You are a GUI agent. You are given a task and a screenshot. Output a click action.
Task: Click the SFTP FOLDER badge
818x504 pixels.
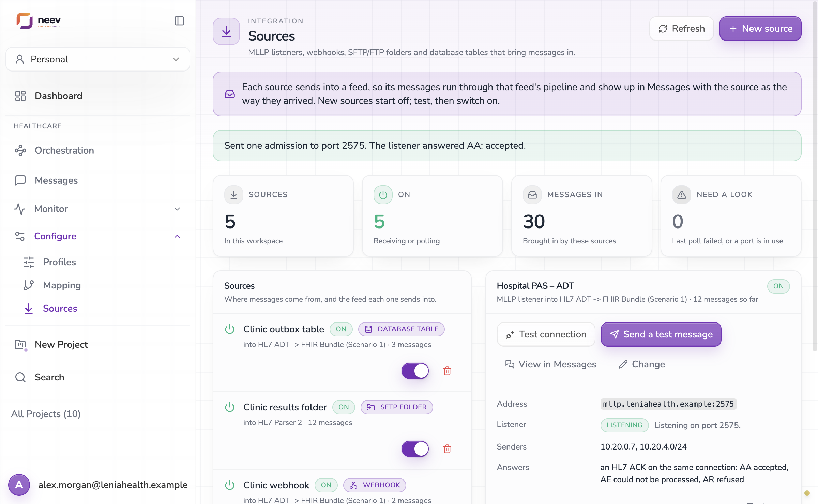click(397, 407)
